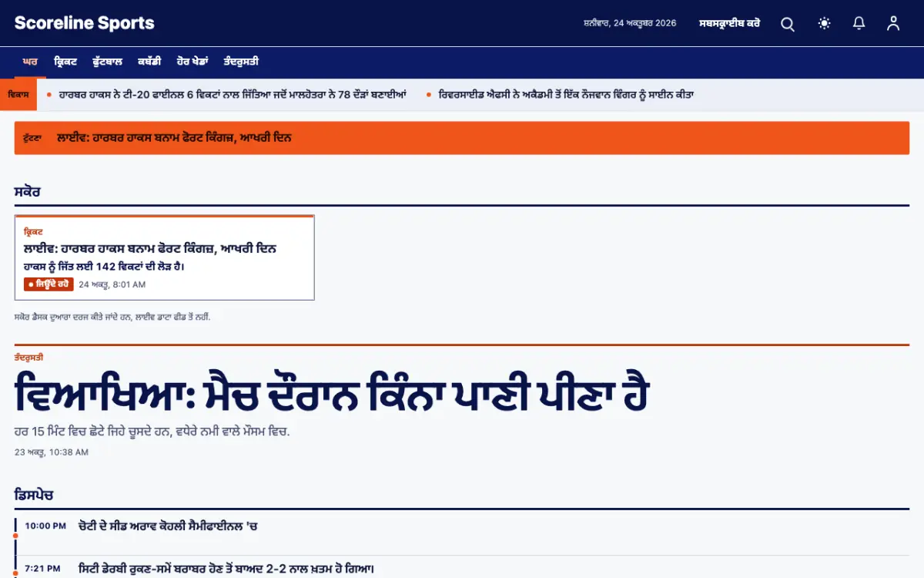Screen dimensions: 924x578
Task: Click the ਕ੍ਰਿਕਟ category label on score card
Action: click(x=33, y=231)
